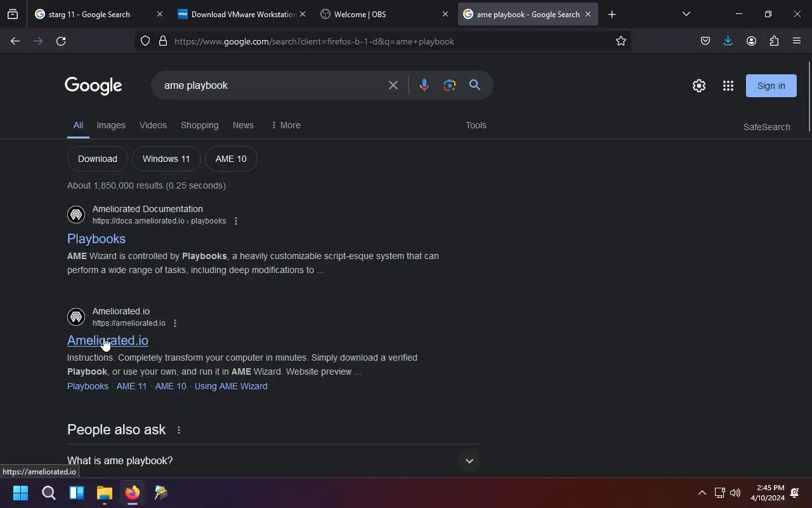Open Google quick settings gear
812x508 pixels.
point(699,86)
